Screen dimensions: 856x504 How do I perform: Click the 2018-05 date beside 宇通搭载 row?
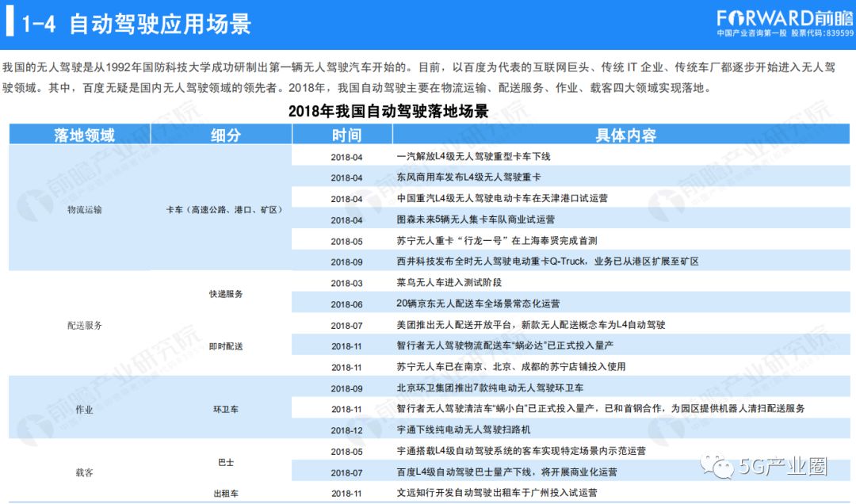346,452
